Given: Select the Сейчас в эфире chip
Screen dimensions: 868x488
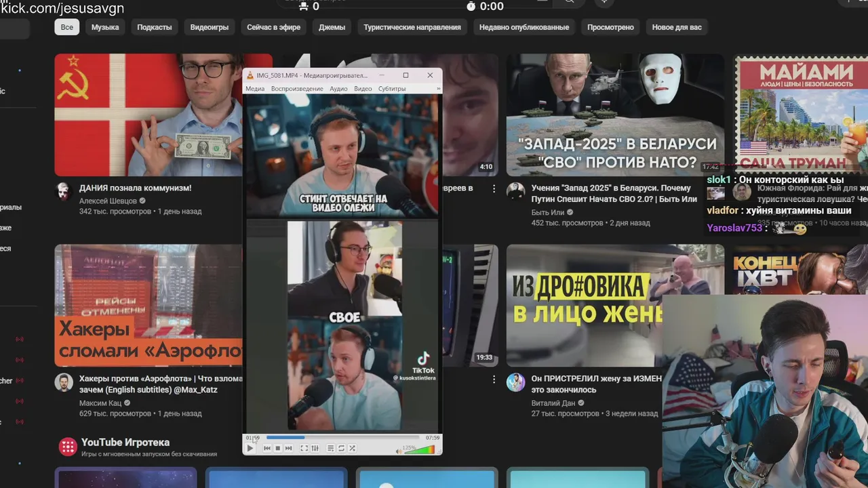Looking at the screenshot, I should tap(274, 27).
